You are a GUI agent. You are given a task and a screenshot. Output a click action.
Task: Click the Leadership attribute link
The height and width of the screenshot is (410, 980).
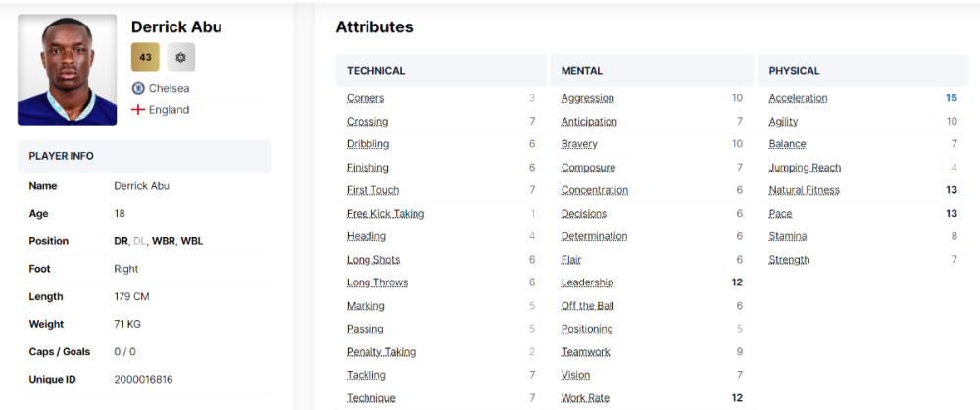587,282
